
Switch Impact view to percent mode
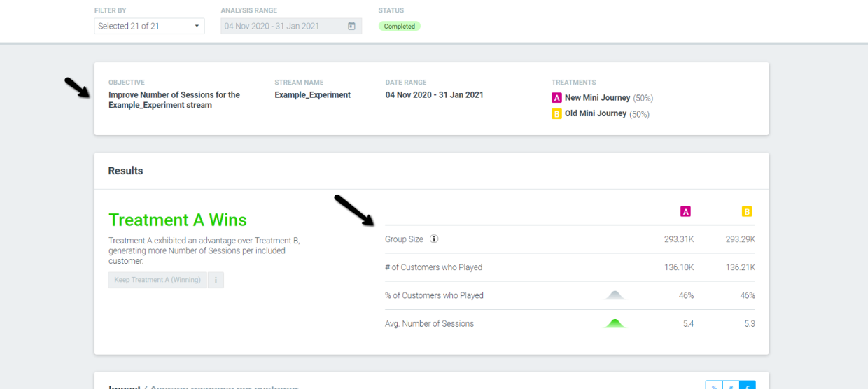tap(713, 386)
